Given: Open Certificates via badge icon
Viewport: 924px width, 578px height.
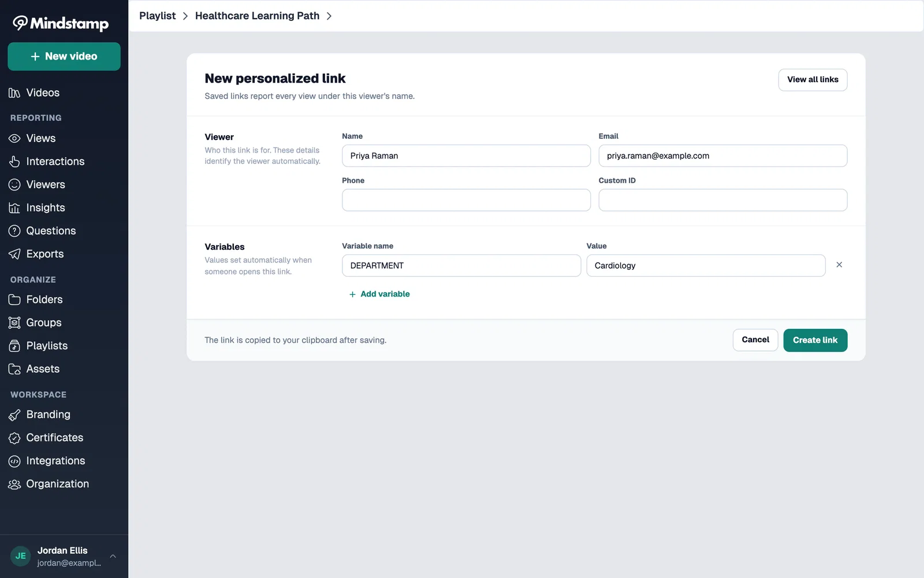Looking at the screenshot, I should tap(14, 438).
